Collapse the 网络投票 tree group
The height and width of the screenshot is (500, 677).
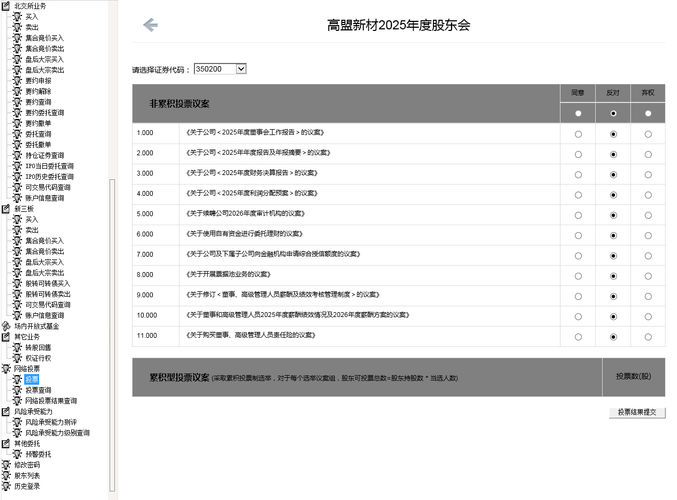6,369
